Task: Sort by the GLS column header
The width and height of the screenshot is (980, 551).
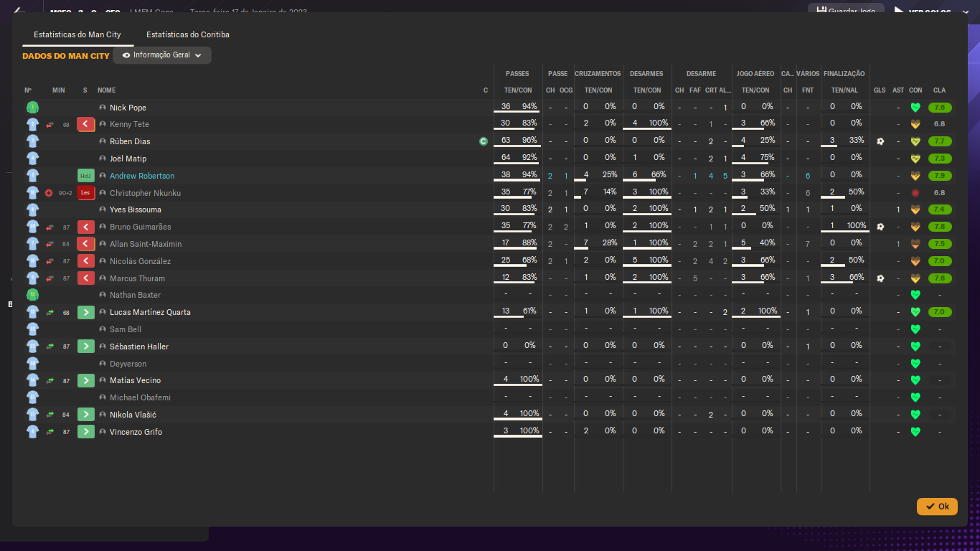Action: point(880,90)
